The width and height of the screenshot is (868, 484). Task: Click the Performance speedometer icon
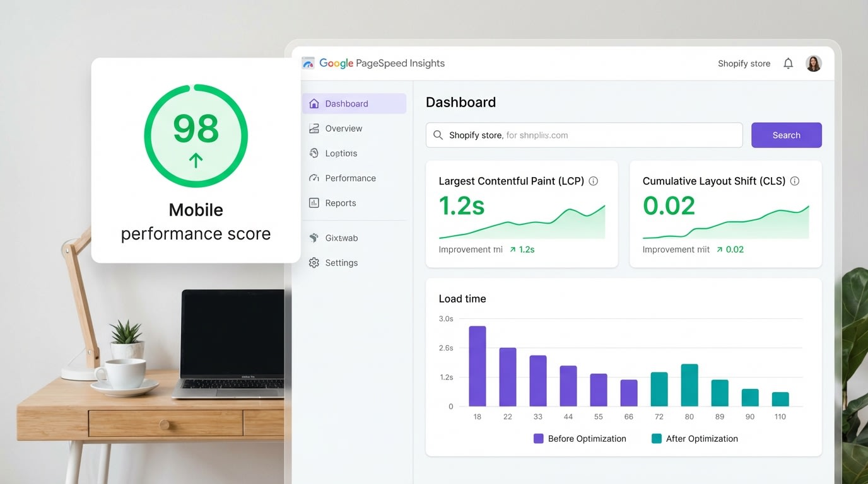[314, 178]
